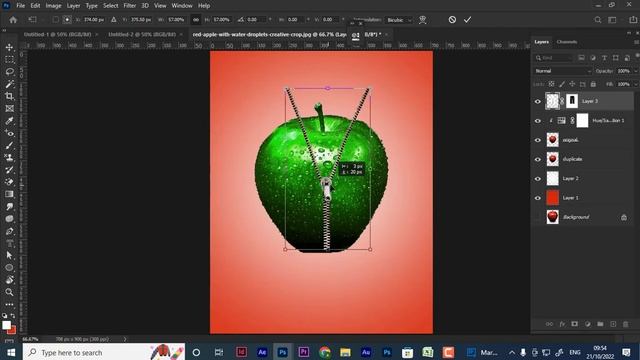Open the Fill slider arrow
This screenshot has width=640, height=360.
tap(636, 84)
